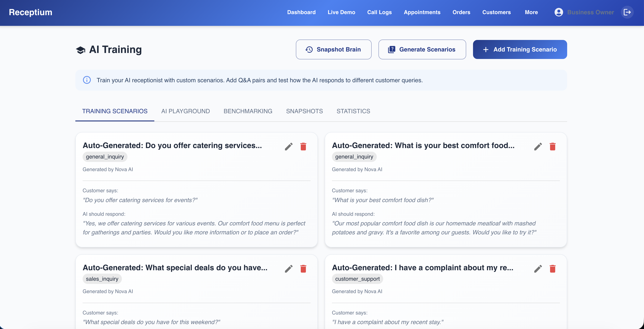Image resolution: width=644 pixels, height=329 pixels.
Task: Edit the complaint scenario
Action: click(x=538, y=269)
